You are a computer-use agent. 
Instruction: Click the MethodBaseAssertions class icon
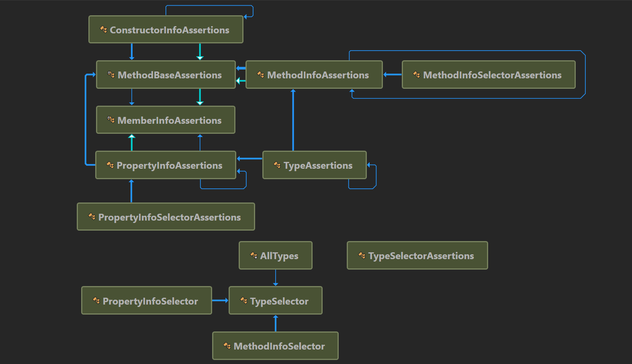coord(111,74)
